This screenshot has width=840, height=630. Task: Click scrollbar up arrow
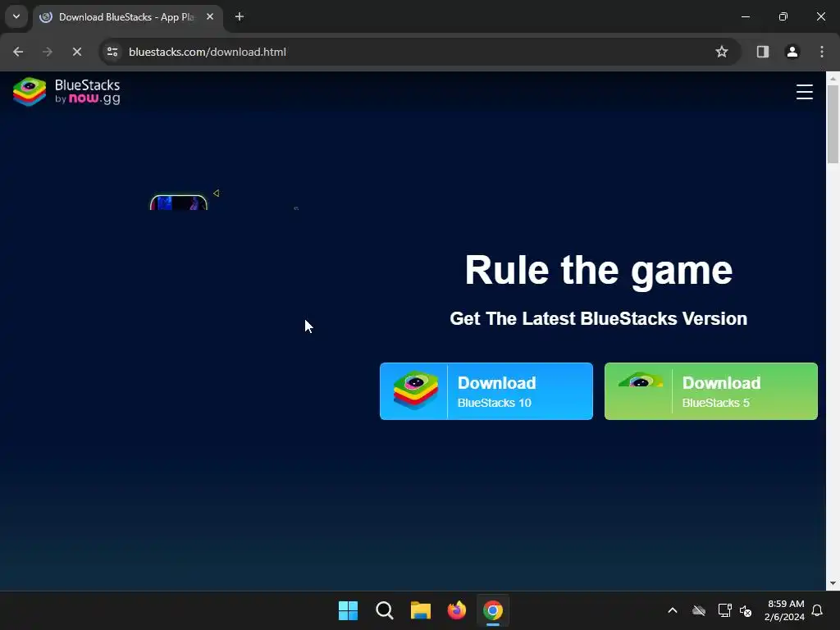click(833, 79)
